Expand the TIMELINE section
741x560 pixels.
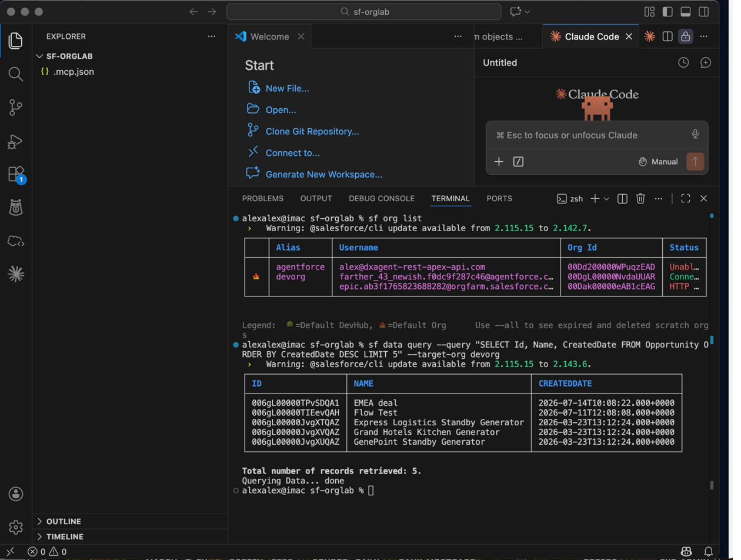click(65, 537)
